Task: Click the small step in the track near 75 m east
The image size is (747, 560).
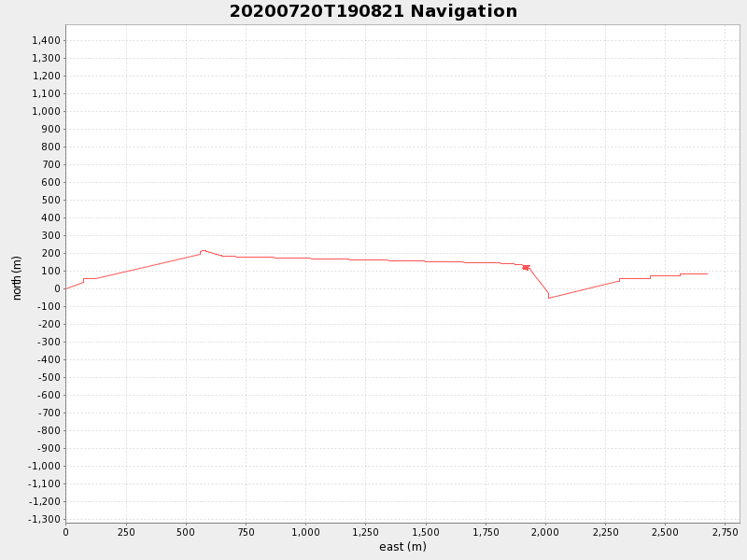Action: click(x=83, y=279)
